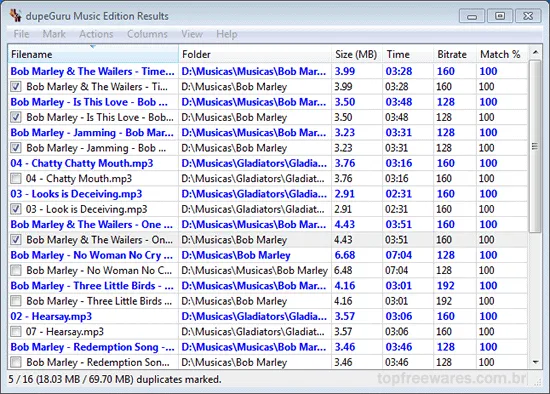Click the scrollbar down arrow
550x394 pixels.
point(535,362)
